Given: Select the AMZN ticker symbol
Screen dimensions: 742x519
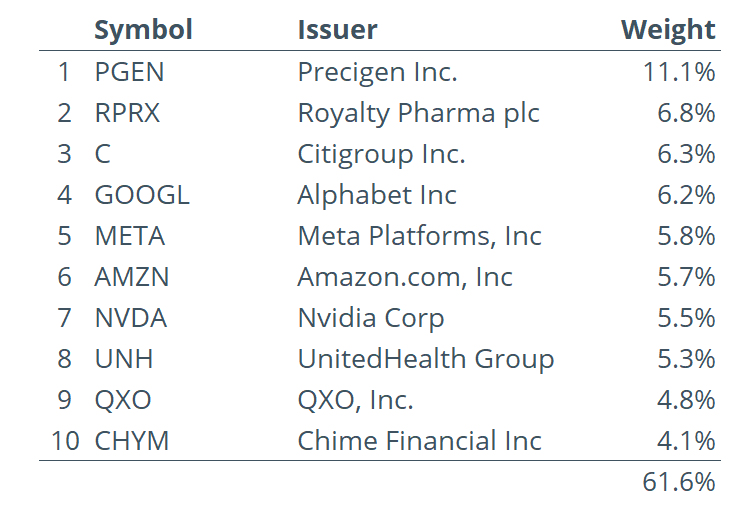Looking at the screenshot, I should click(132, 277).
